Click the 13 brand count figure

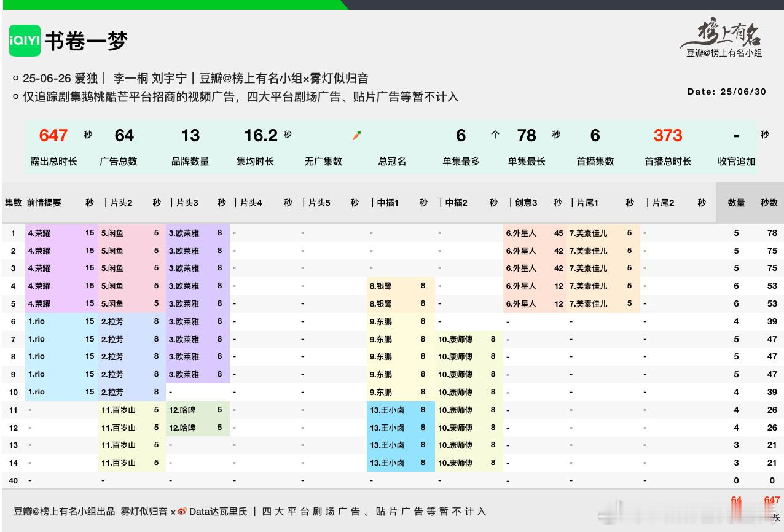pos(190,135)
